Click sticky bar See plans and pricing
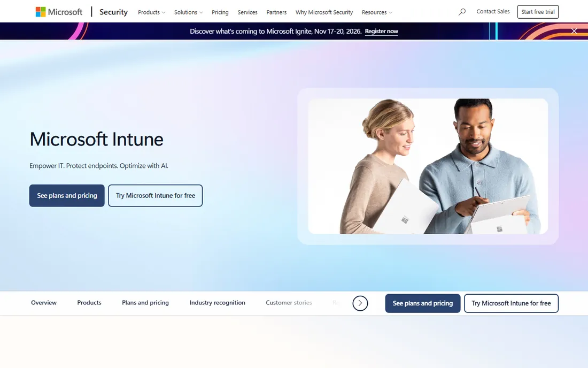The width and height of the screenshot is (588, 368). (423, 303)
